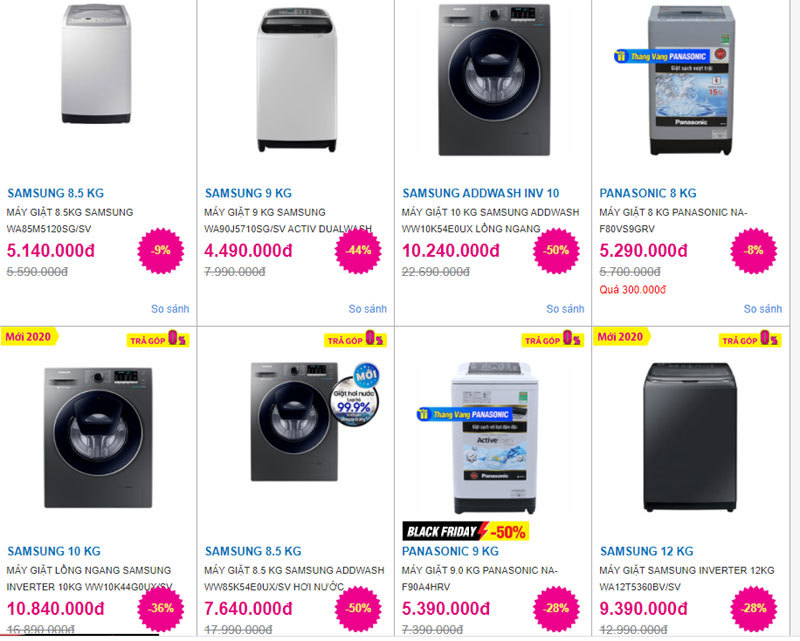Viewport: 800px width, 641px height.
Task: Click the -9% discount badge
Action: click(160, 250)
